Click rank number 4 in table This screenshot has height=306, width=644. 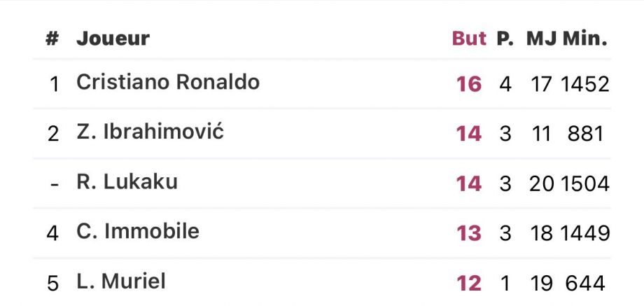(x=52, y=233)
